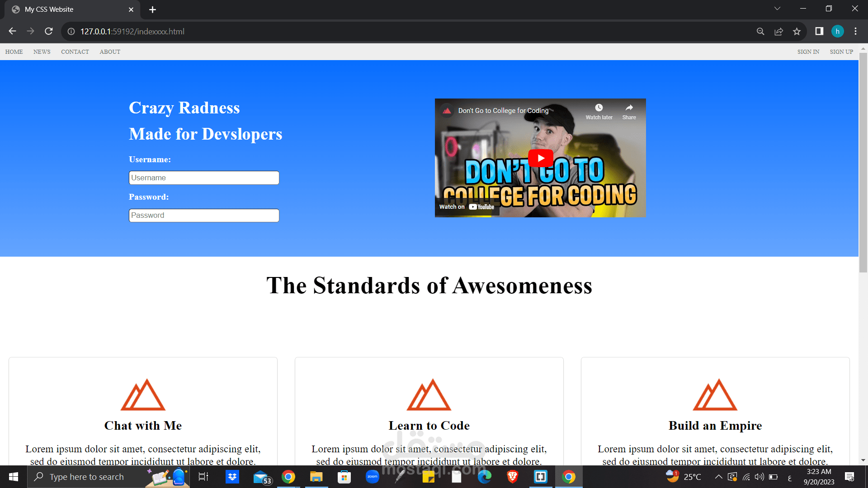Reload the page with refresh icon
The height and width of the screenshot is (488, 868).
click(49, 31)
